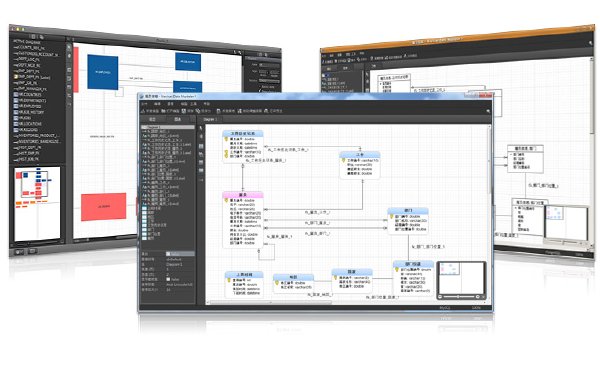Switch to the 图表 (Diagram) panel tab
Screen dimensions: 600x366
178,119
